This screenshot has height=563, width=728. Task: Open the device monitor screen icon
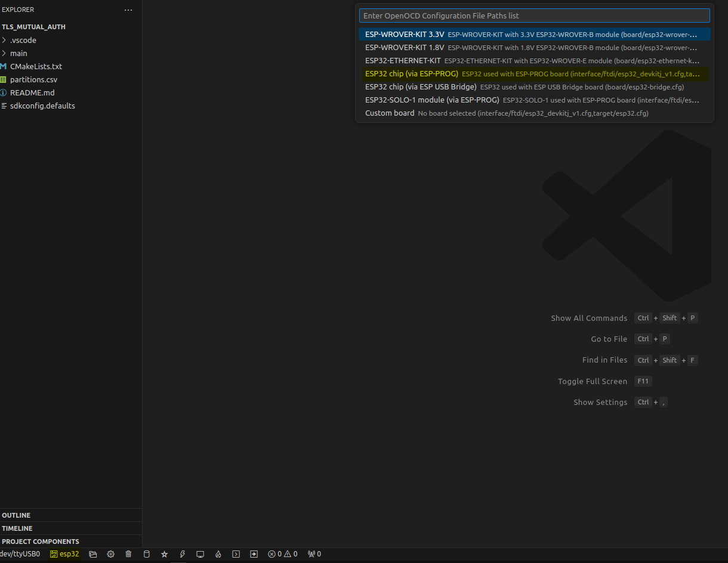point(200,554)
